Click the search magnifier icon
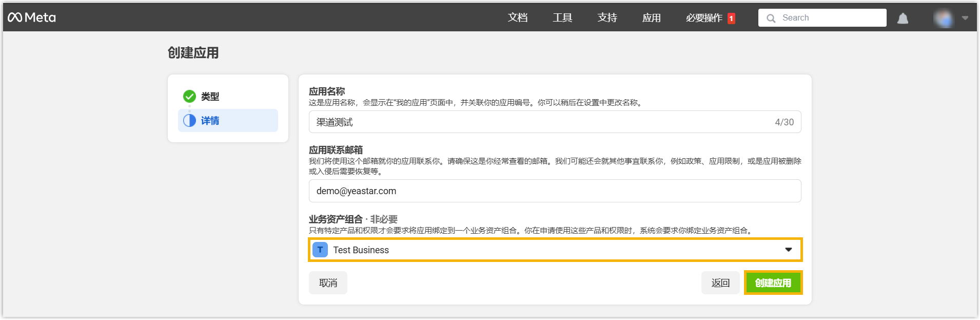980x320 pixels. [771, 18]
